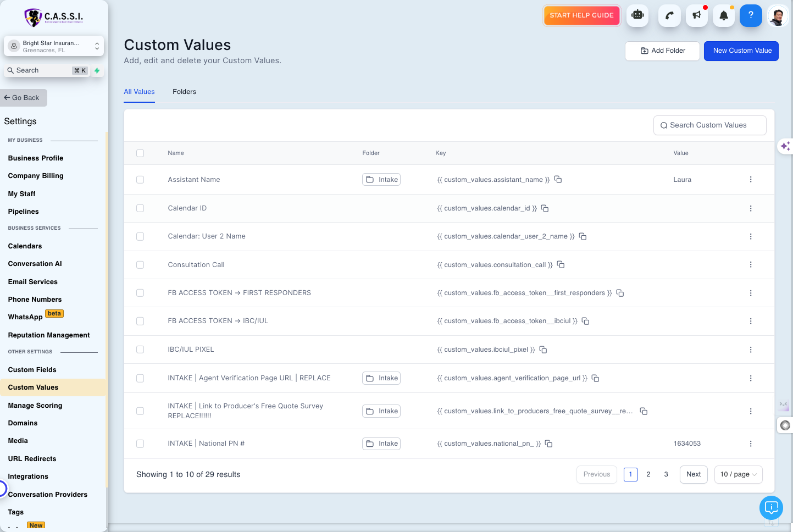Copy the assistant_name key
This screenshot has height=532, width=793.
(558, 180)
